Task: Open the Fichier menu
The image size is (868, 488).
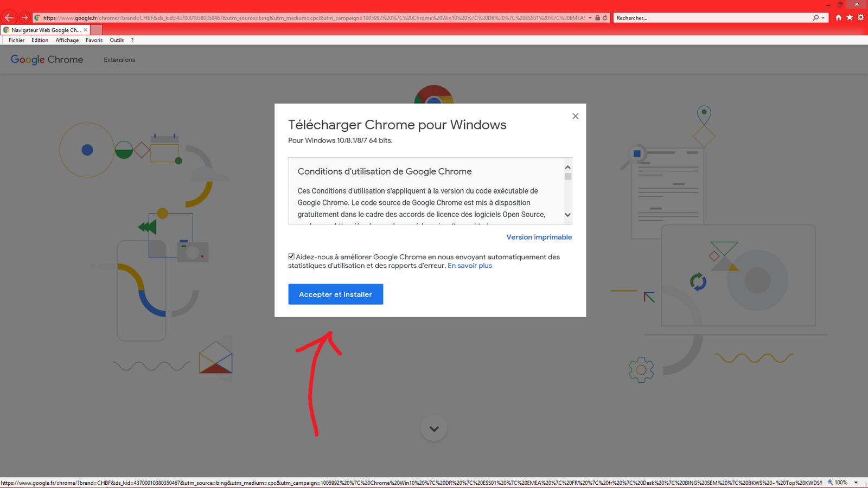Action: (16, 40)
